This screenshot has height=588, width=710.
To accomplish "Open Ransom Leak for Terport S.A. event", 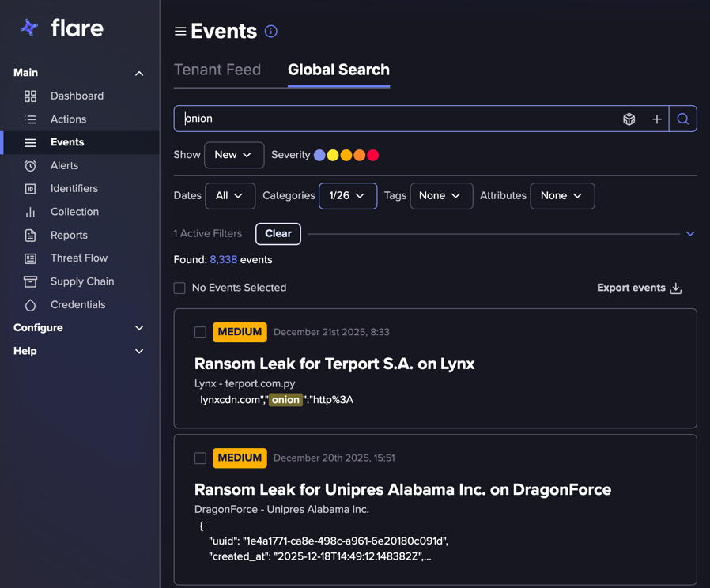I will (x=334, y=364).
